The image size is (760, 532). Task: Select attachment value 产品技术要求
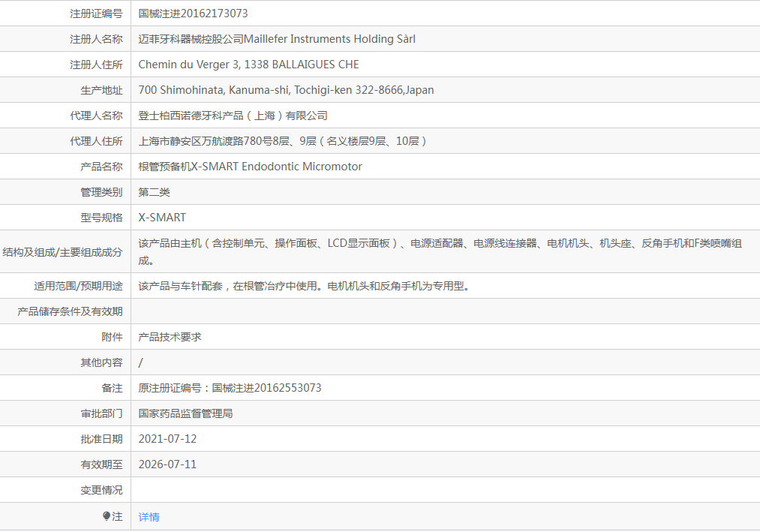pyautogui.click(x=170, y=337)
